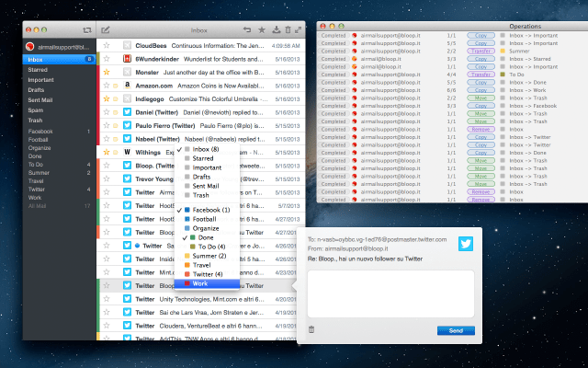Star the Amazon.com message
The height and width of the screenshot is (368, 588).
click(107, 86)
